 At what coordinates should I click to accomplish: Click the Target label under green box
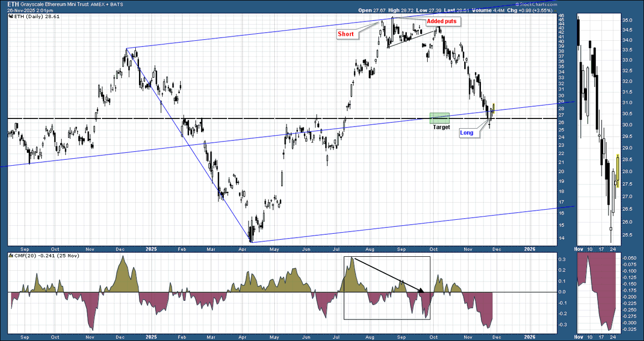click(x=441, y=127)
